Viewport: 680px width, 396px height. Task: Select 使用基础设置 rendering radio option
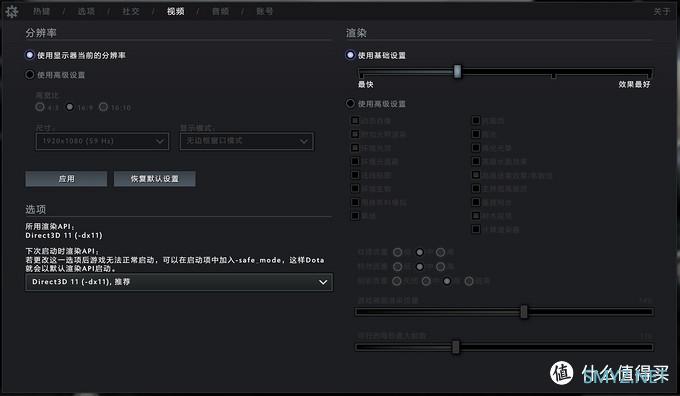point(350,55)
